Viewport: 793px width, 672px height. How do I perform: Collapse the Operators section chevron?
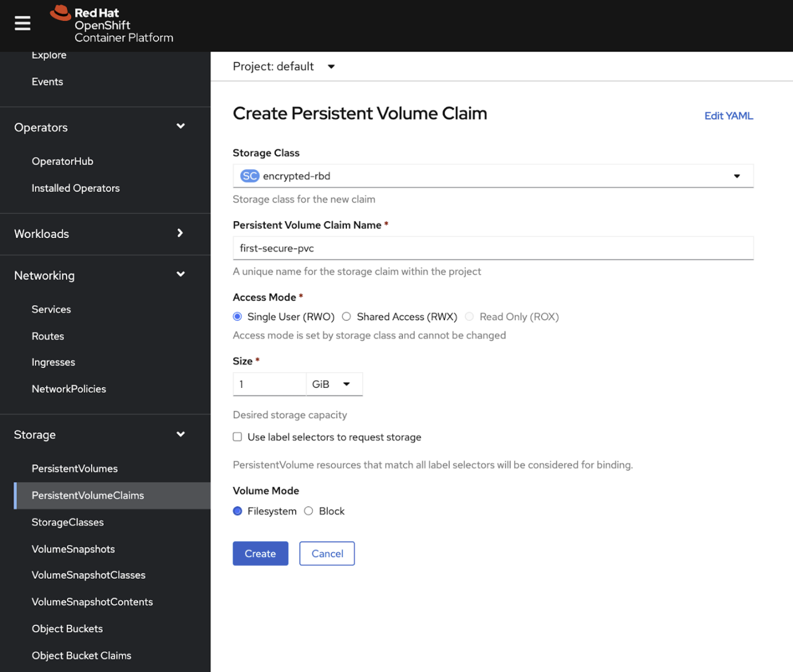click(181, 127)
